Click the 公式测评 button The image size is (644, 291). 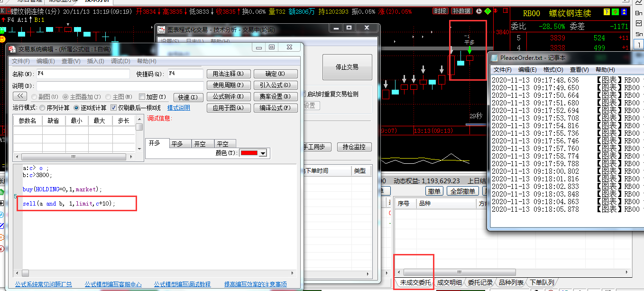click(228, 97)
